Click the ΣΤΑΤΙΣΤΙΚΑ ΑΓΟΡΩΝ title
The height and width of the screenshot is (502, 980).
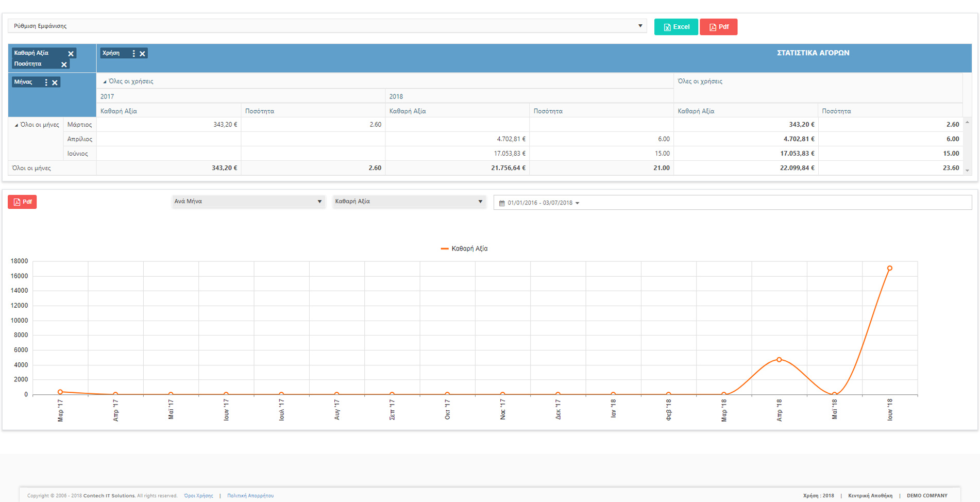[813, 53]
